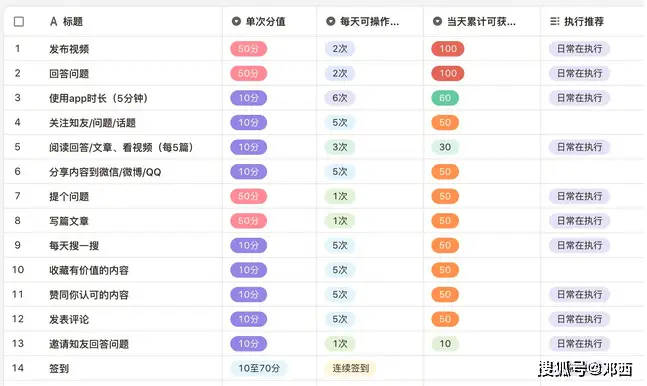Click the 3次 tag in 阅读回答 row
The image size is (647, 386).
click(340, 147)
